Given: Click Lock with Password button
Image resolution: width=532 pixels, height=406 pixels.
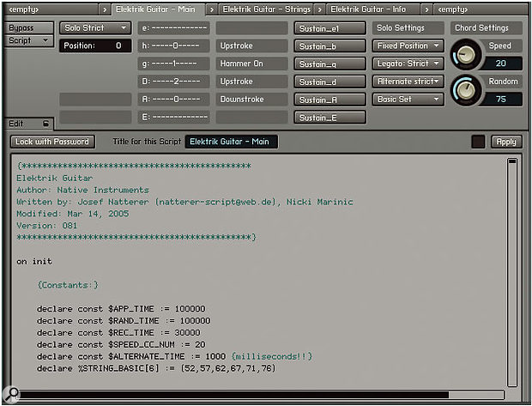Looking at the screenshot, I should pos(52,142).
